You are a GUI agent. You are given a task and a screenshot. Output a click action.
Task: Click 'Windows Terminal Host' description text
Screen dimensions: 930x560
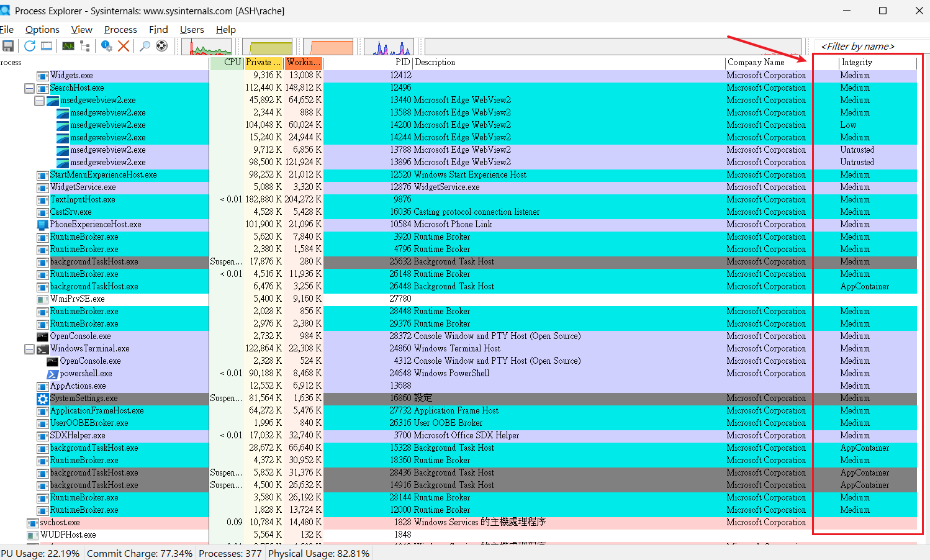[x=457, y=349]
